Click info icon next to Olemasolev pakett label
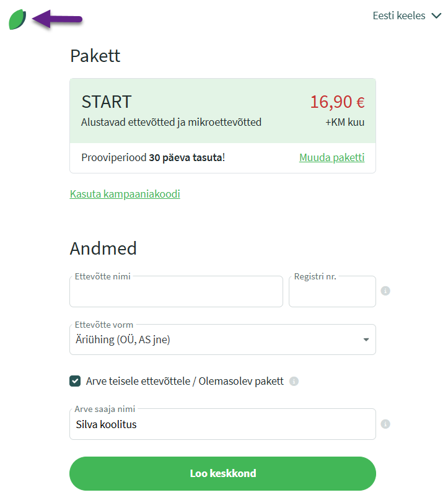The height and width of the screenshot is (495, 448). pos(294,381)
